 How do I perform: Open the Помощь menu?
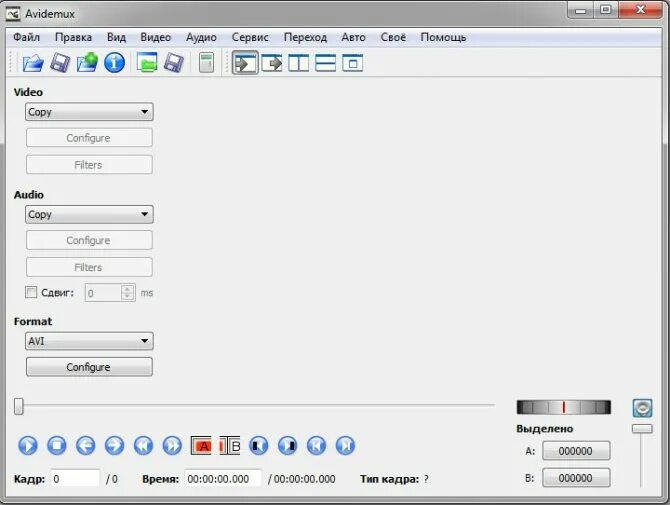coord(443,38)
